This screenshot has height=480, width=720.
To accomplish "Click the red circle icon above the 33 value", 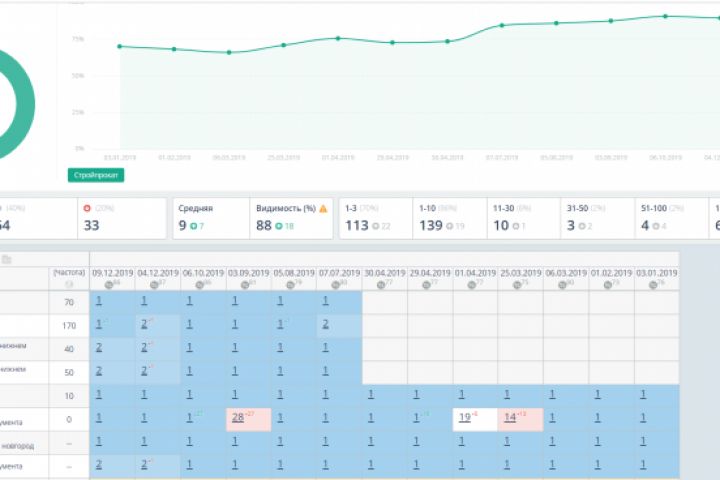I will pyautogui.click(x=87, y=208).
